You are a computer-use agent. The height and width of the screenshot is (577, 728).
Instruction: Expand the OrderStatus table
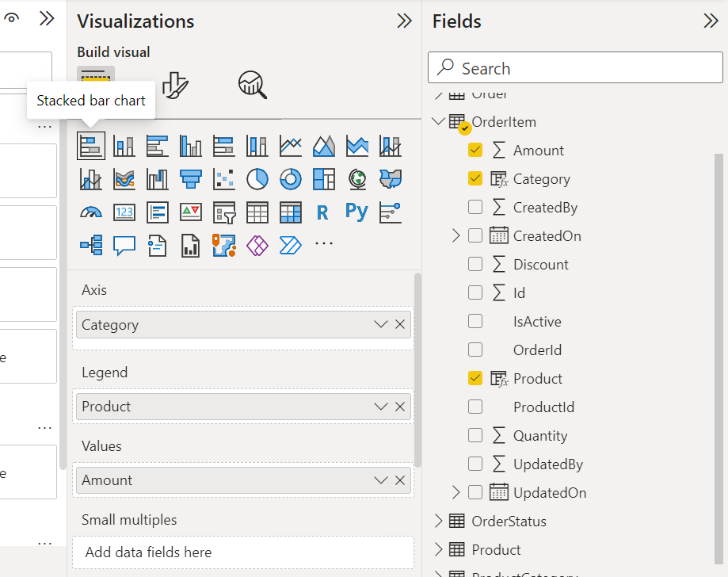(x=438, y=522)
